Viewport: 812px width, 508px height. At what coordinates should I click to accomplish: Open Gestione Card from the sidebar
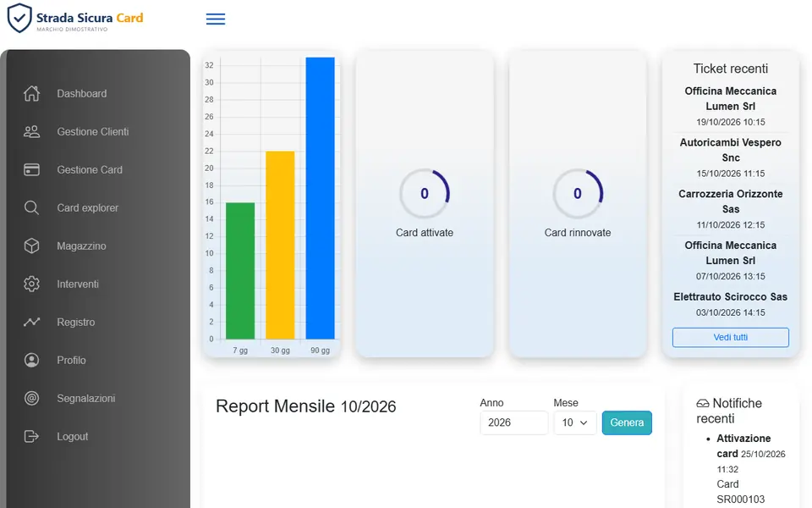(90, 169)
